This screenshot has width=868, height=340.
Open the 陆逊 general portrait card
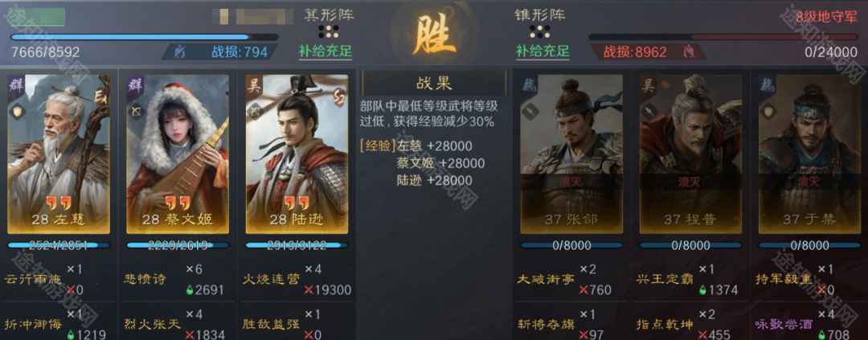(297, 154)
